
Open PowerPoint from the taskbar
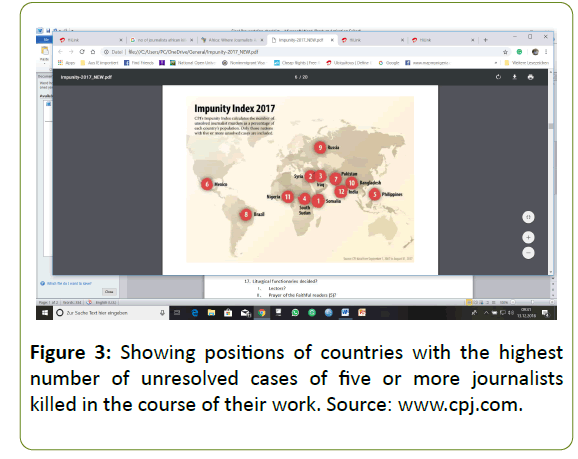(362, 313)
